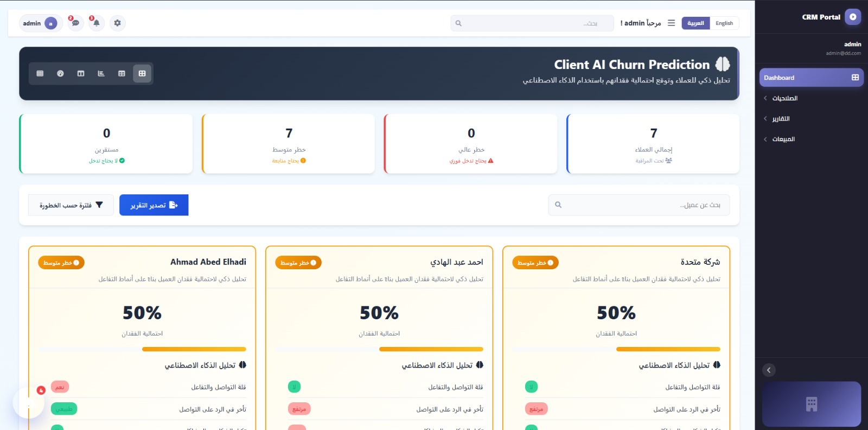Select the table list layout icon

pos(122,73)
